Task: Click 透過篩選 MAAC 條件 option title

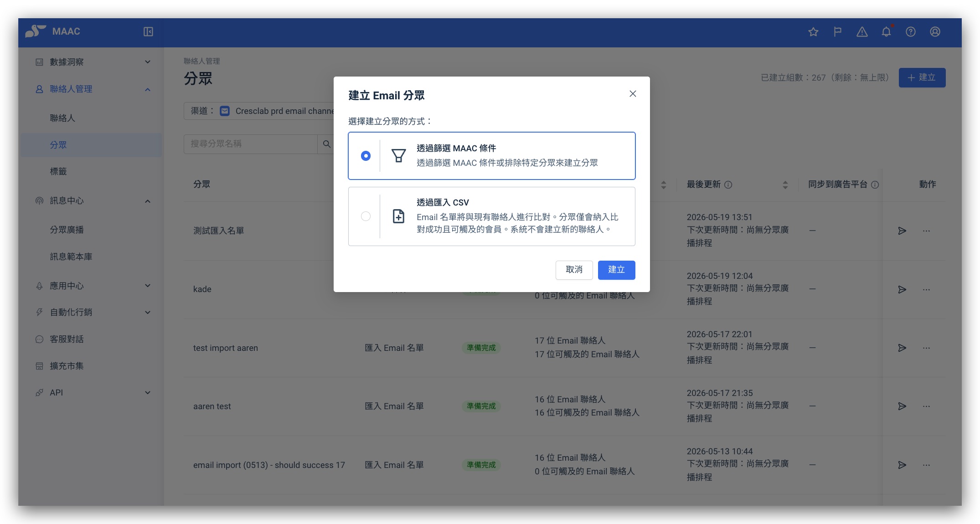Action: coord(456,148)
